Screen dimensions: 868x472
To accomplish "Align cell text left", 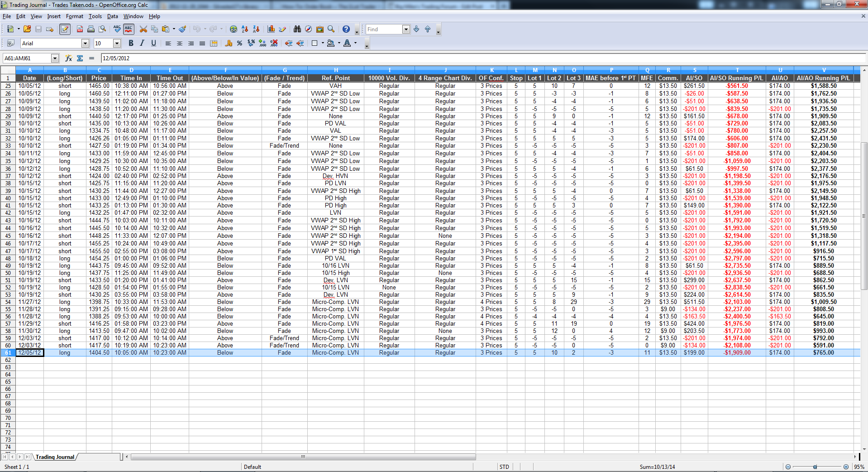I will 168,43.
